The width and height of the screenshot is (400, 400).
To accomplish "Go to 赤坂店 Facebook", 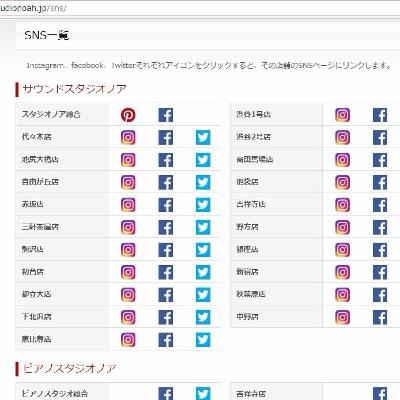I will 166,205.
